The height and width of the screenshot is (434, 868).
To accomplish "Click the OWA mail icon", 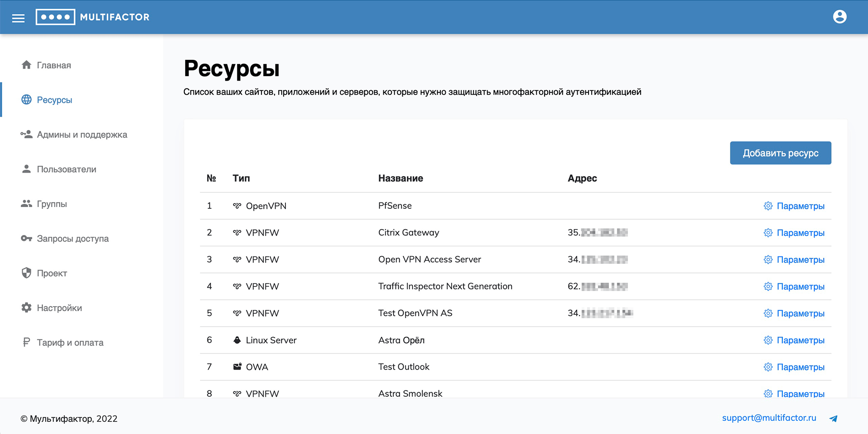I will click(237, 367).
